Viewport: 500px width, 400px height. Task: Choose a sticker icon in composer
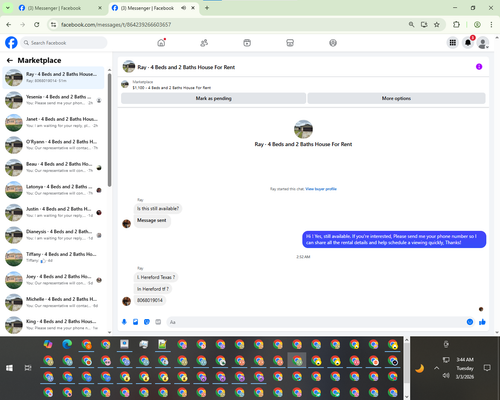(x=147, y=322)
